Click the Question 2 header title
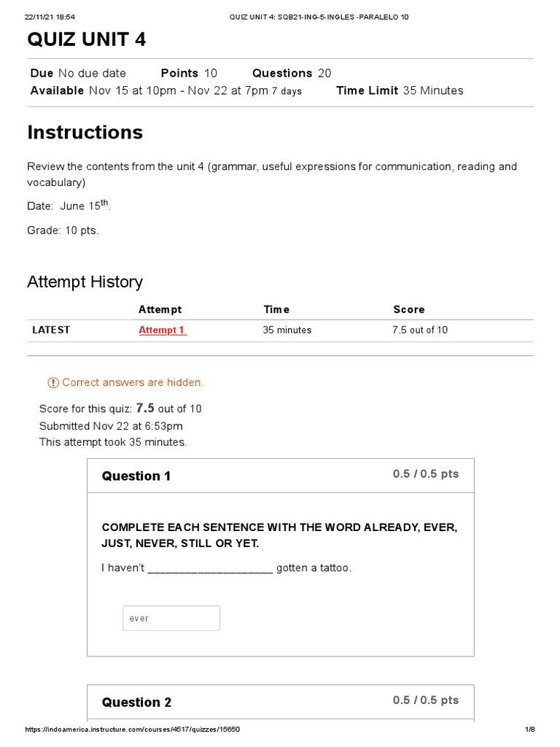The image size is (560, 747). [136, 703]
